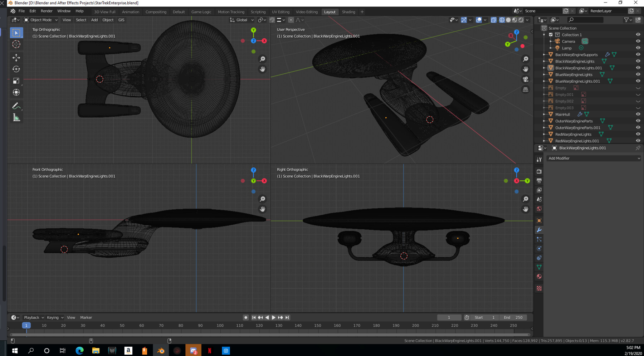Screen dimensions: 644x356
Task: Expand the Camera item in the outliner
Action: point(551,41)
